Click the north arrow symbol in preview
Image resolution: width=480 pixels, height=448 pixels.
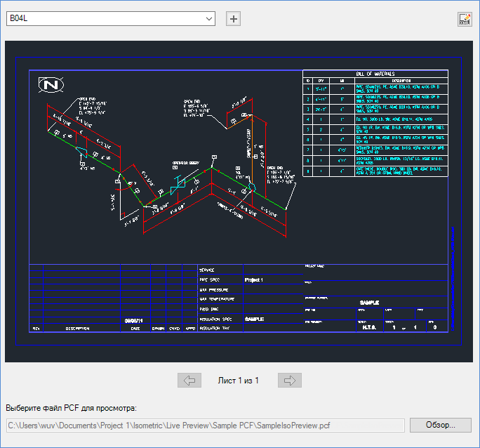coord(51,85)
